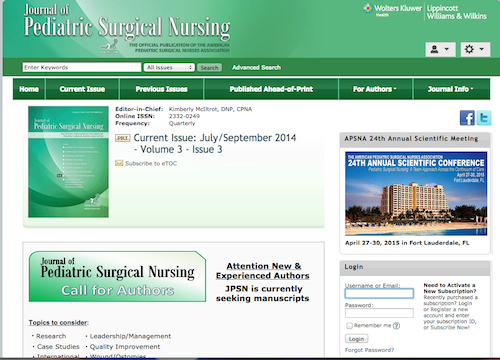The width and height of the screenshot is (500, 360).
Task: Open the Facebook page icon
Action: 467,118
